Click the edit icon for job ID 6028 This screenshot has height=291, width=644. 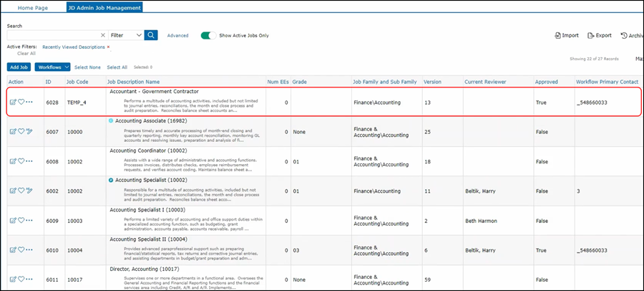(x=13, y=102)
